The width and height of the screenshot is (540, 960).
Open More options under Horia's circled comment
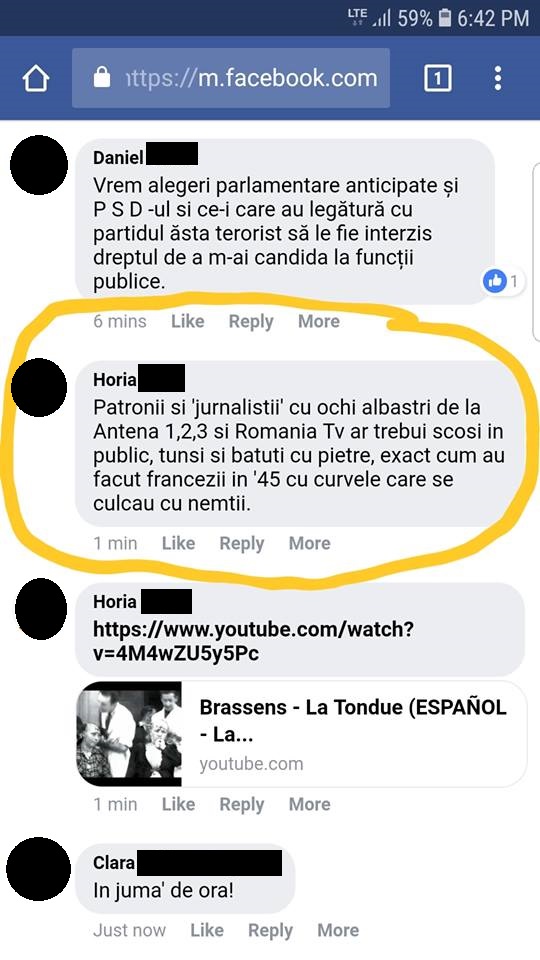coord(309,543)
